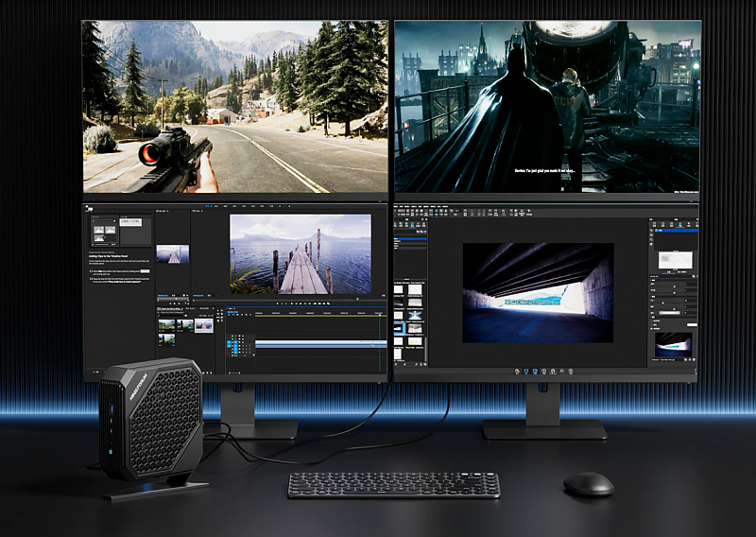This screenshot has width=756, height=537.
Task: Click the white histogram preview in right panel
Action: pyautogui.click(x=676, y=260)
